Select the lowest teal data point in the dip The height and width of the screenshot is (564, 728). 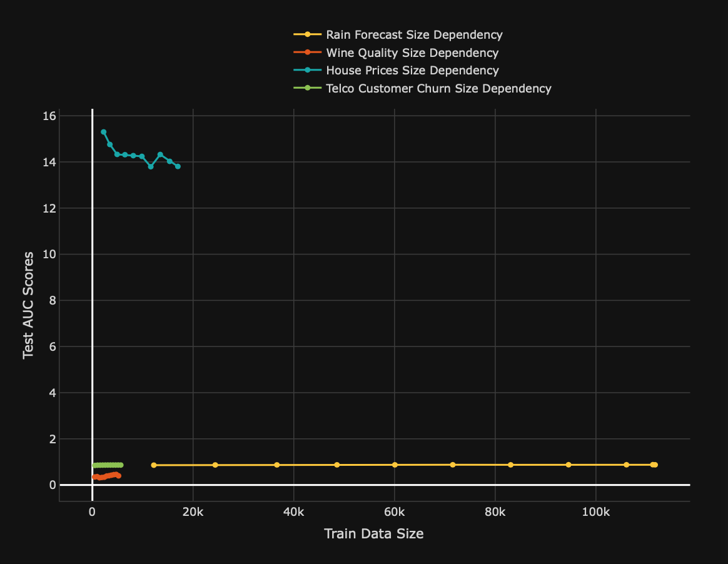[x=150, y=166]
